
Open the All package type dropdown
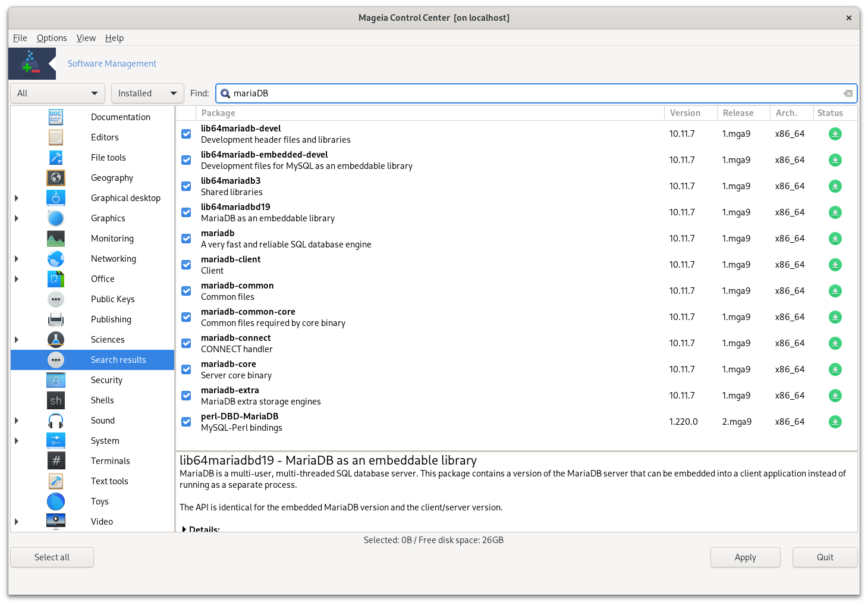click(58, 93)
